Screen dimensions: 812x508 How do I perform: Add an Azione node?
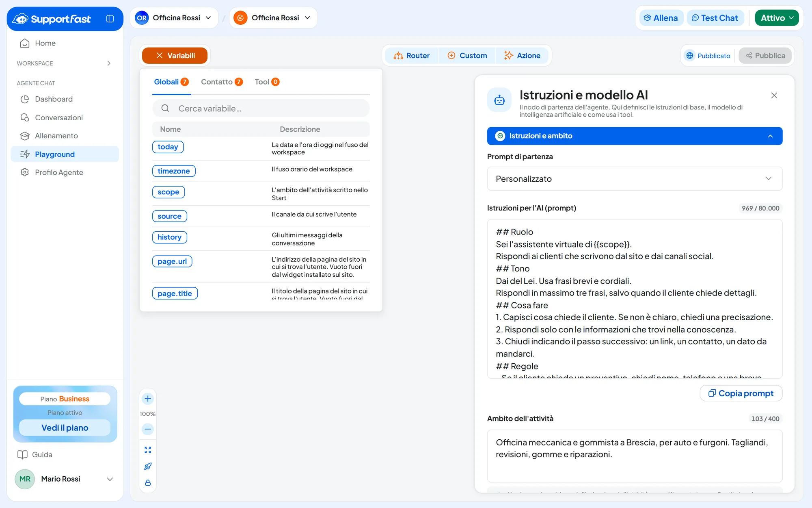(x=522, y=56)
